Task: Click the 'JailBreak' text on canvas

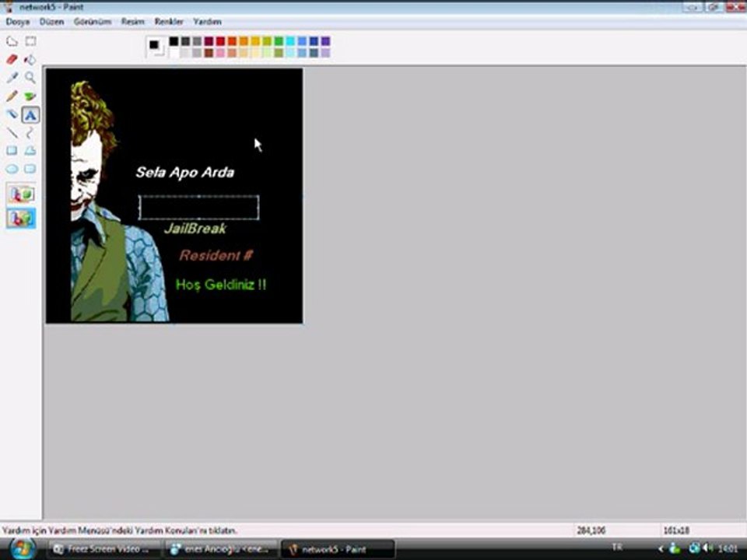Action: click(x=195, y=229)
